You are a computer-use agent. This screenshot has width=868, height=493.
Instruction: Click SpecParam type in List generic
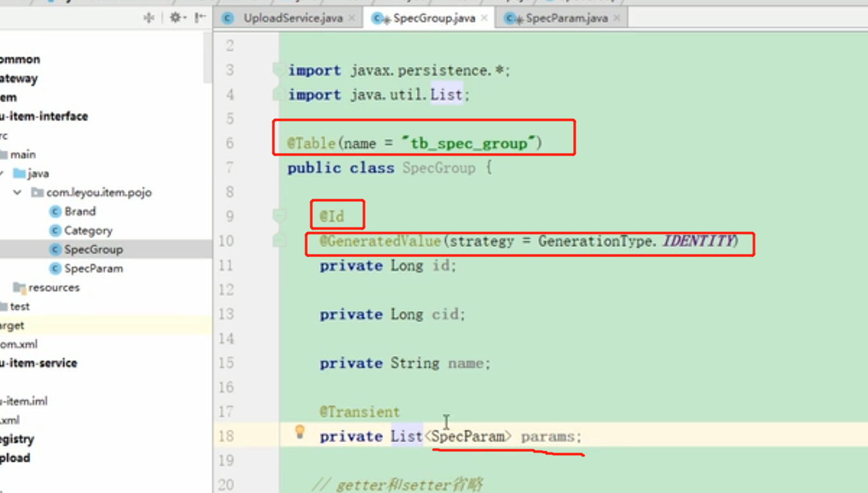pos(468,436)
